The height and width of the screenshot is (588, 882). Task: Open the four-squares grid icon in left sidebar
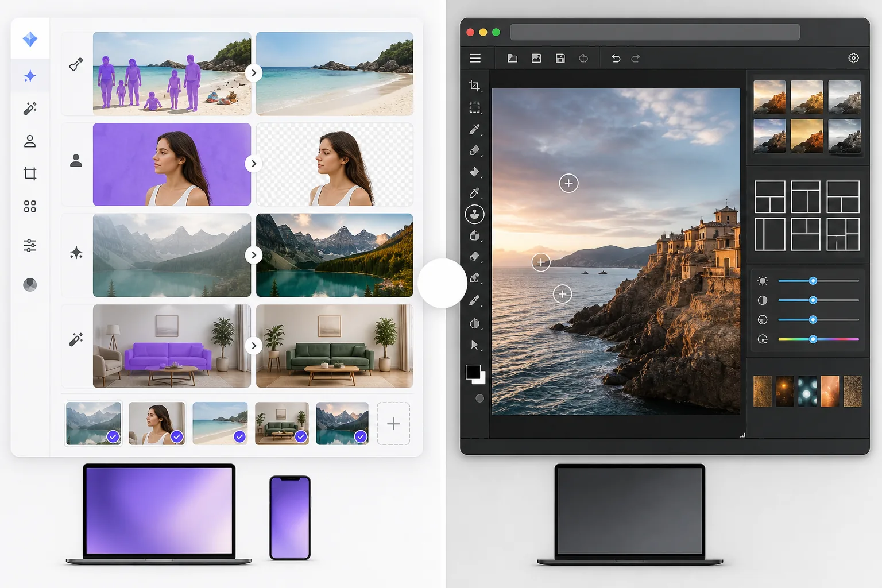30,206
